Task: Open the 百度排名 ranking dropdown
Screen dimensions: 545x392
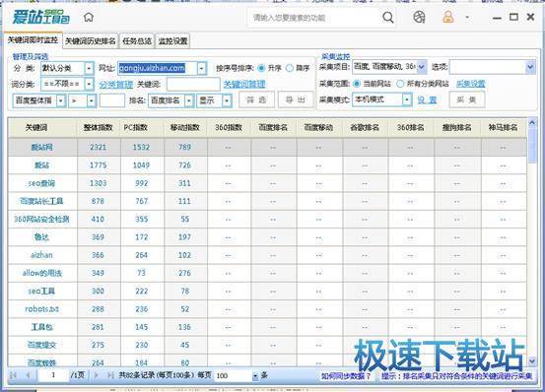Action: [x=189, y=100]
